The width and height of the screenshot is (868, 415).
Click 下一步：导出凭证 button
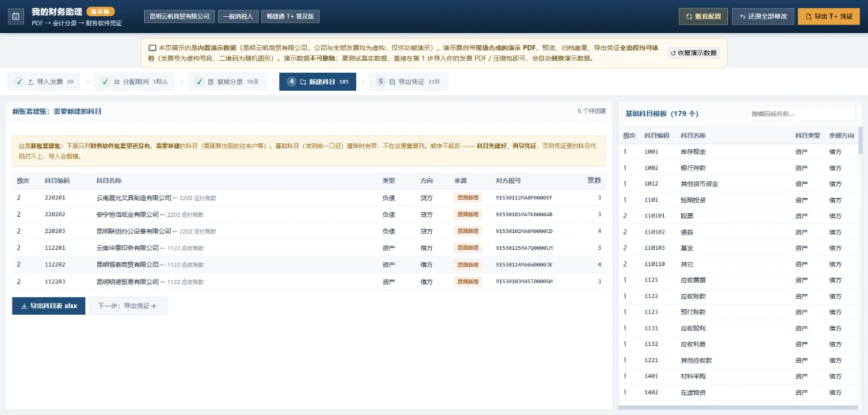pyautogui.click(x=129, y=306)
